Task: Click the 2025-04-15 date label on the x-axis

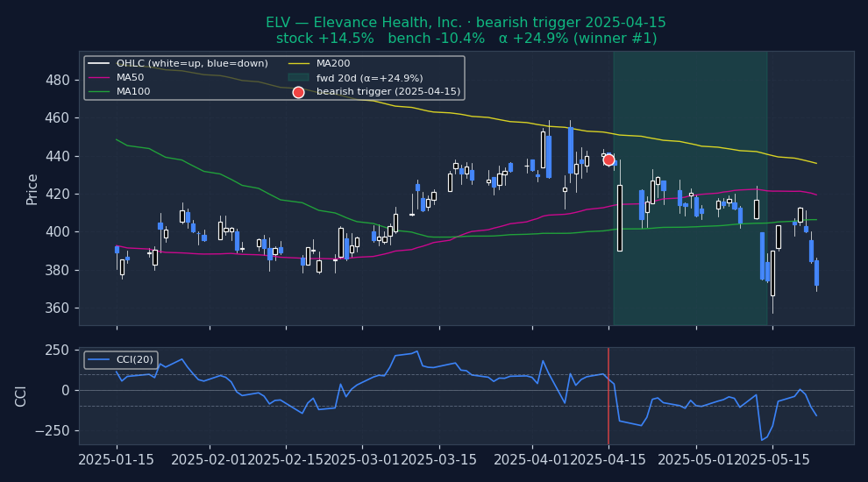Action: (x=608, y=459)
